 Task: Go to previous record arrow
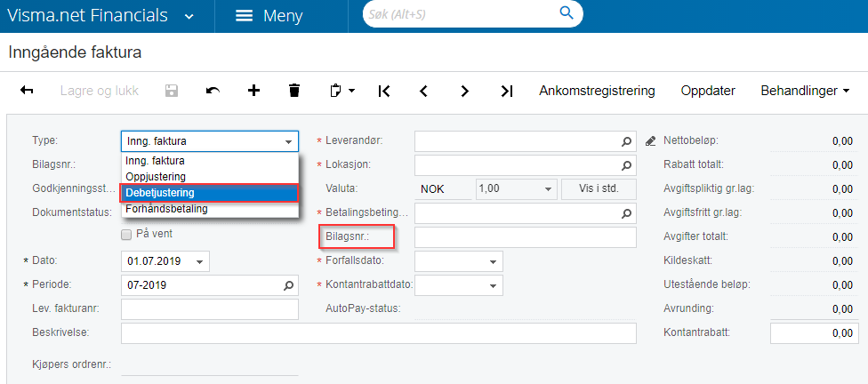click(424, 91)
